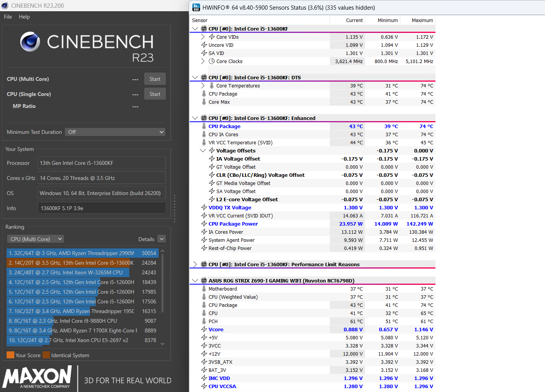Collapse the Voltage Offsets subtree
This screenshot has height=392, width=545.
(x=203, y=151)
